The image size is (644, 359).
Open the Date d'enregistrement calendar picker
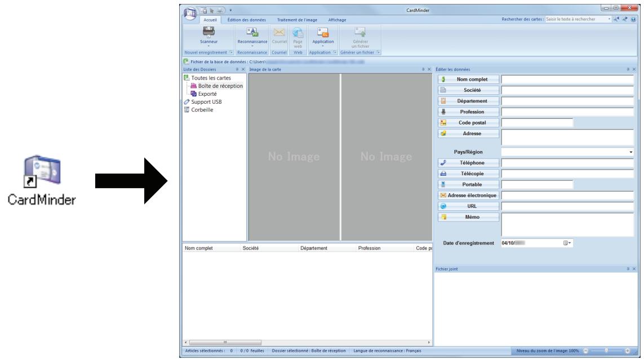click(567, 243)
